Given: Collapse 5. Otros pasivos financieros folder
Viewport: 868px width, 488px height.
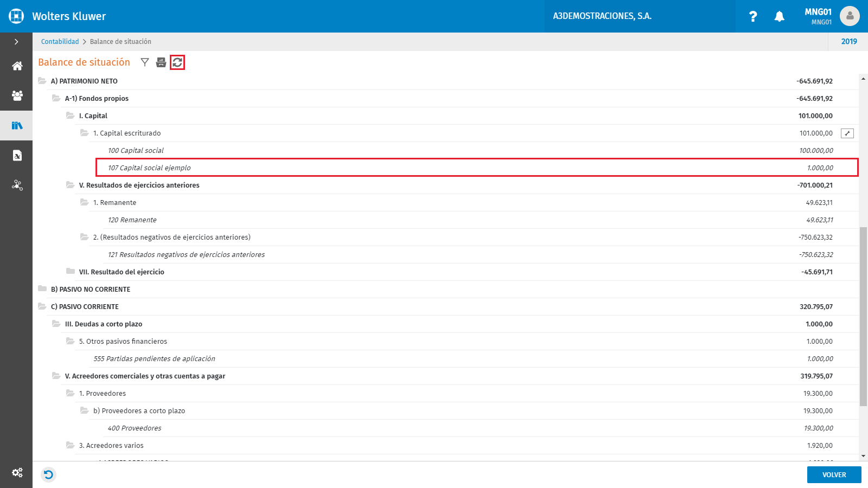Looking at the screenshot, I should (x=71, y=341).
